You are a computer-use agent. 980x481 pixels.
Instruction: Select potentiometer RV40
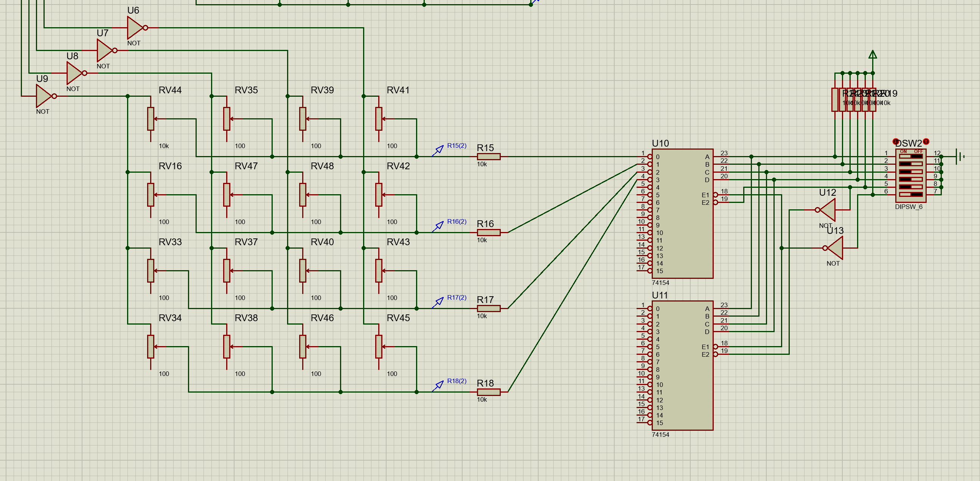click(303, 271)
